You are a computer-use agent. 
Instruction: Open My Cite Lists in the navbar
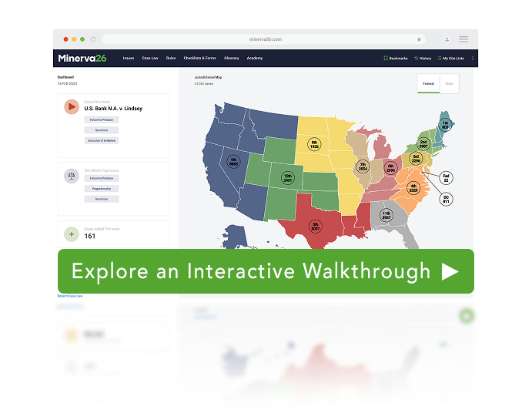(451, 59)
